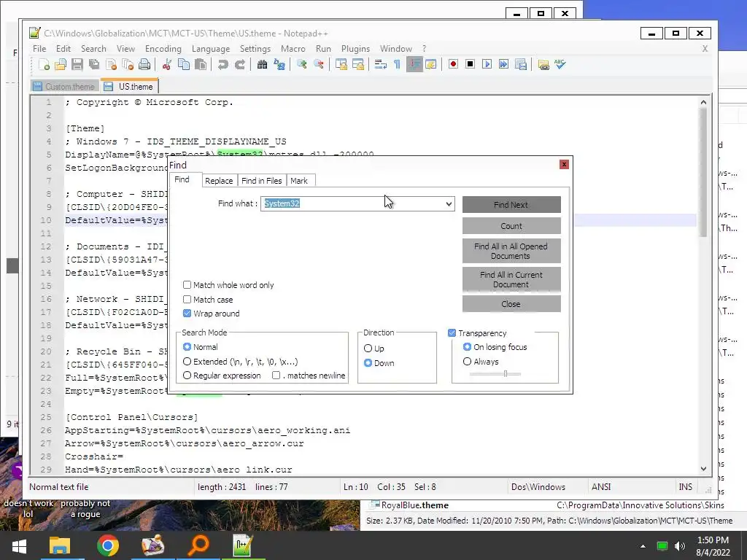Image resolution: width=747 pixels, height=560 pixels.
Task: Set search direction to Down
Action: click(x=368, y=363)
